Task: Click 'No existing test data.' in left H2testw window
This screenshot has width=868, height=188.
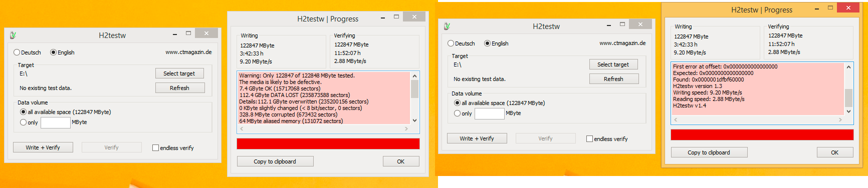Action: (46, 88)
